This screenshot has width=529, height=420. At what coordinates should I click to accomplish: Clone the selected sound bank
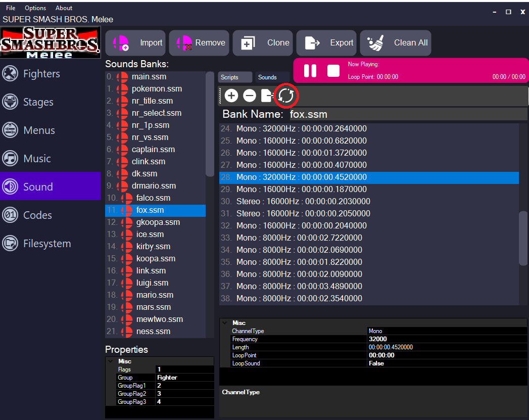pos(262,43)
